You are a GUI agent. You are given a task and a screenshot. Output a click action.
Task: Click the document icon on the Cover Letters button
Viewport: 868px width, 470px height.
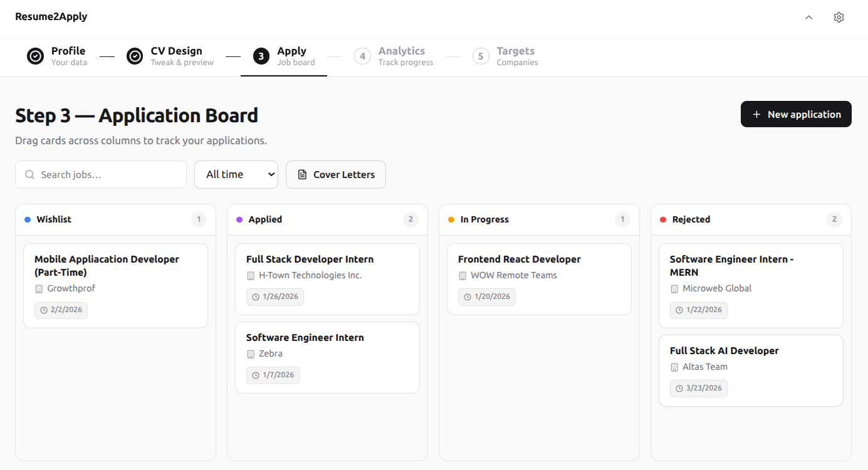click(x=303, y=174)
